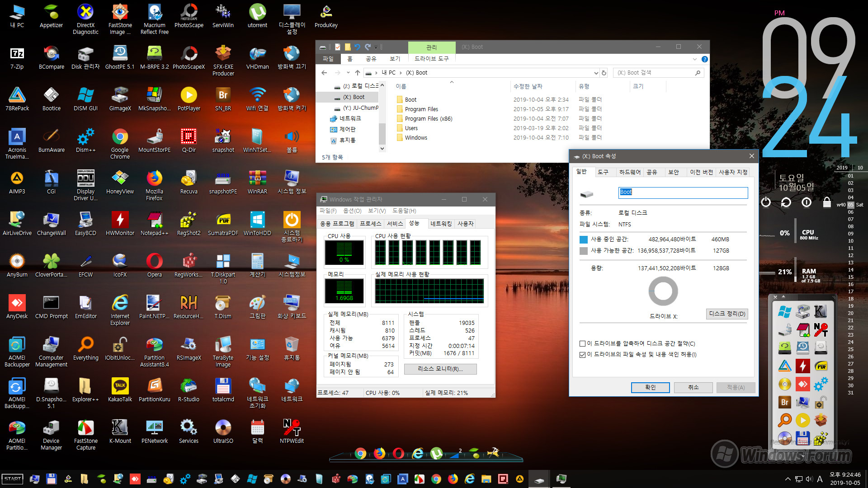Screen dimensions: 868x488
Task: Click Chrome icon in bottom dock
Action: pos(360,453)
